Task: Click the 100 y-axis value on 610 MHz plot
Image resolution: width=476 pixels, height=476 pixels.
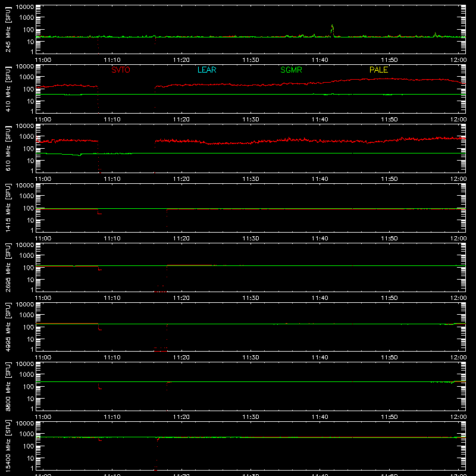Action: point(29,149)
